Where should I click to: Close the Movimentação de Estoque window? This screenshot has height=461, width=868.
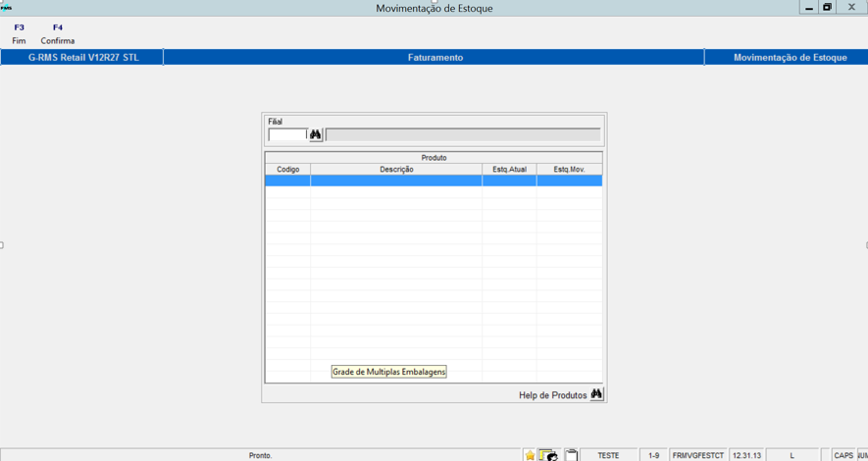tap(852, 7)
